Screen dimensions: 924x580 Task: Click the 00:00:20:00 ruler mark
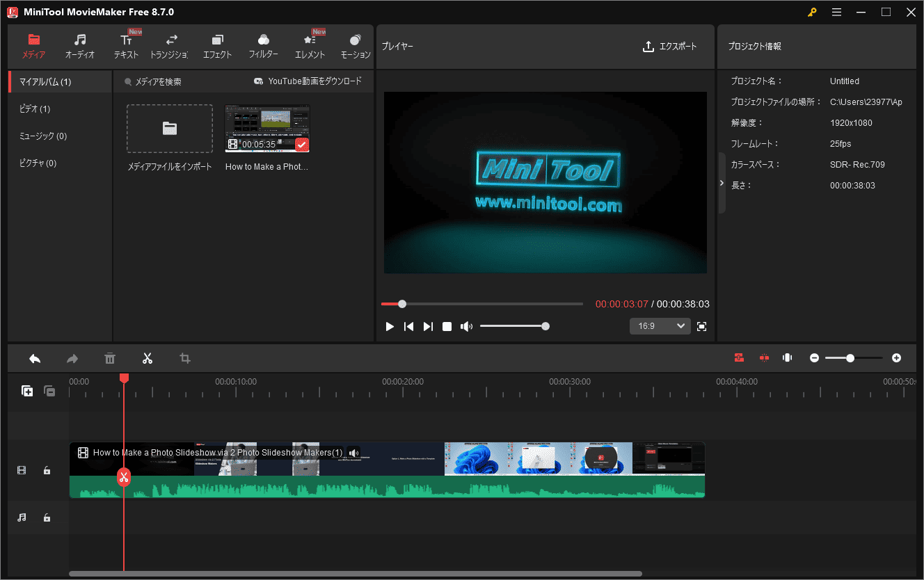coord(403,381)
